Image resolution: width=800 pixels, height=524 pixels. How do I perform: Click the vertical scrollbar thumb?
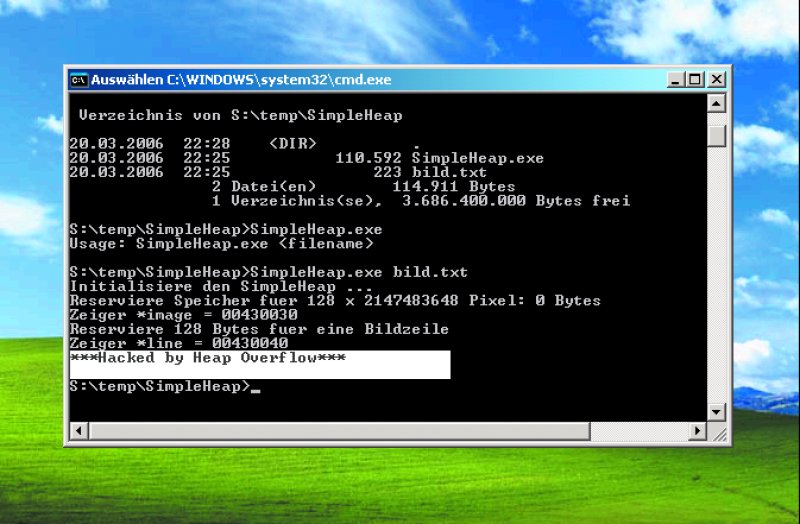click(x=716, y=135)
